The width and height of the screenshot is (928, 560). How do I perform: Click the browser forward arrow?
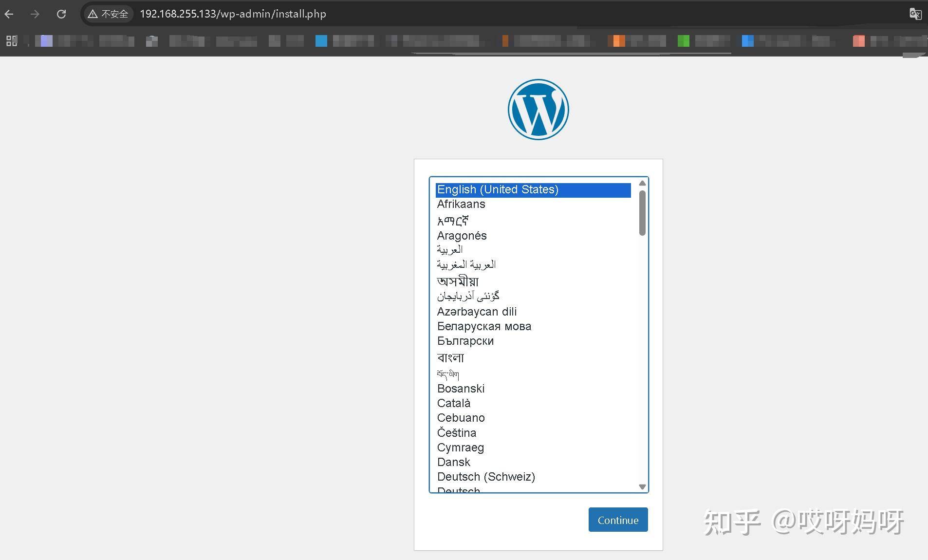35,14
